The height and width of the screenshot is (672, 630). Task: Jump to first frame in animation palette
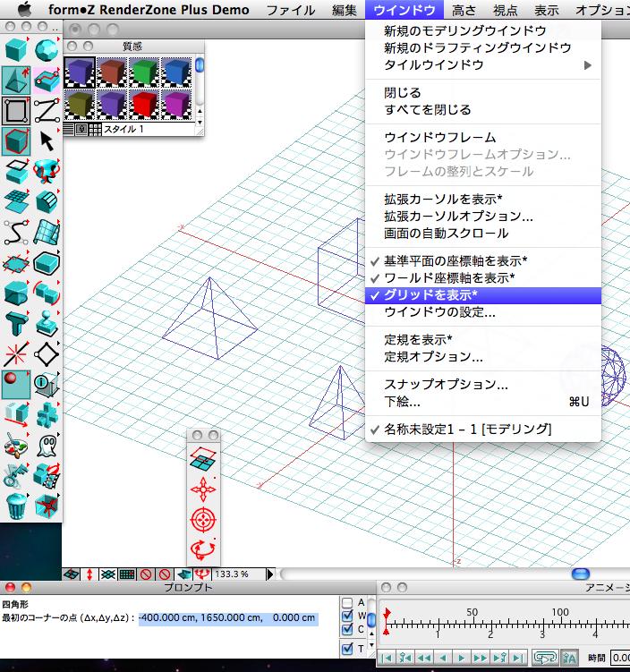click(387, 658)
